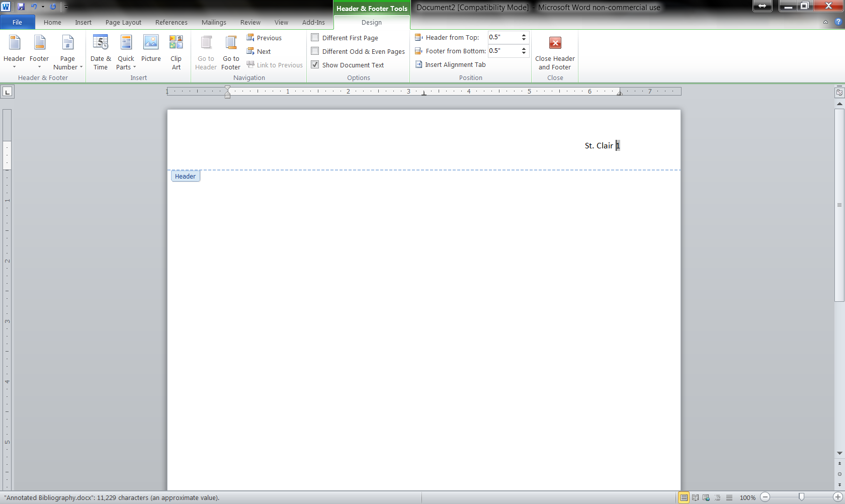Viewport: 845px width, 504px height.
Task: Jump to Next header section
Action: point(259,51)
